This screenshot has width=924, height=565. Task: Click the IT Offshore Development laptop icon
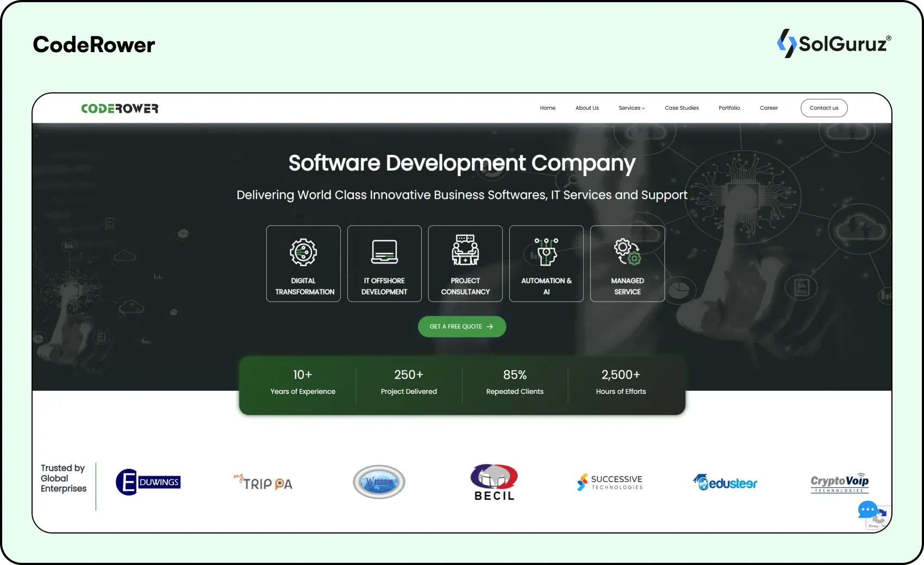(x=384, y=251)
